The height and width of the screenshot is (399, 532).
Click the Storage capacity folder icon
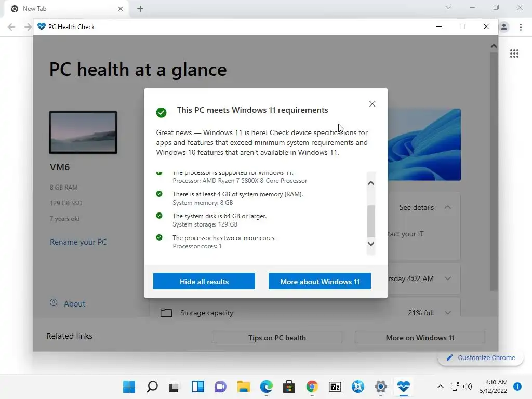pos(166,312)
